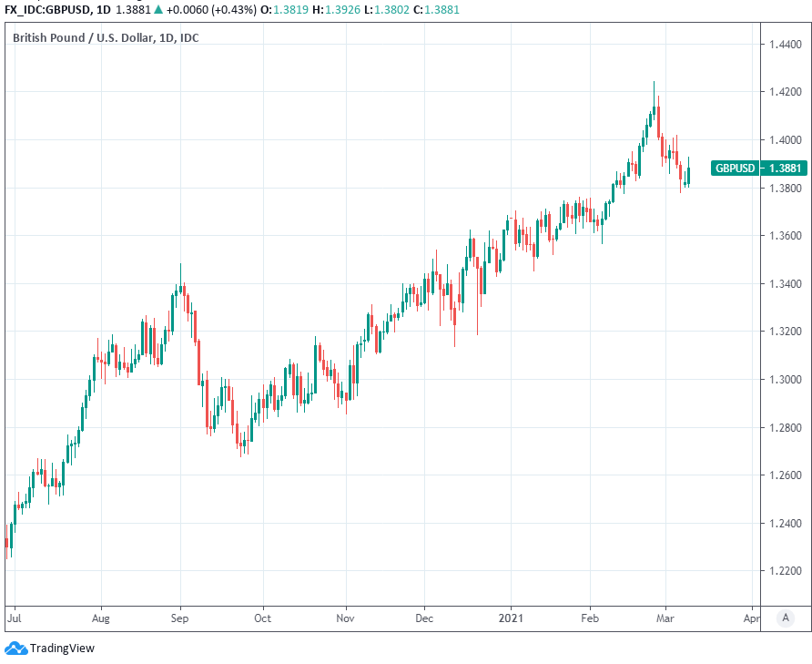This screenshot has height=664, width=812.
Task: Click the 2021 label on time axis
Action: tap(511, 618)
